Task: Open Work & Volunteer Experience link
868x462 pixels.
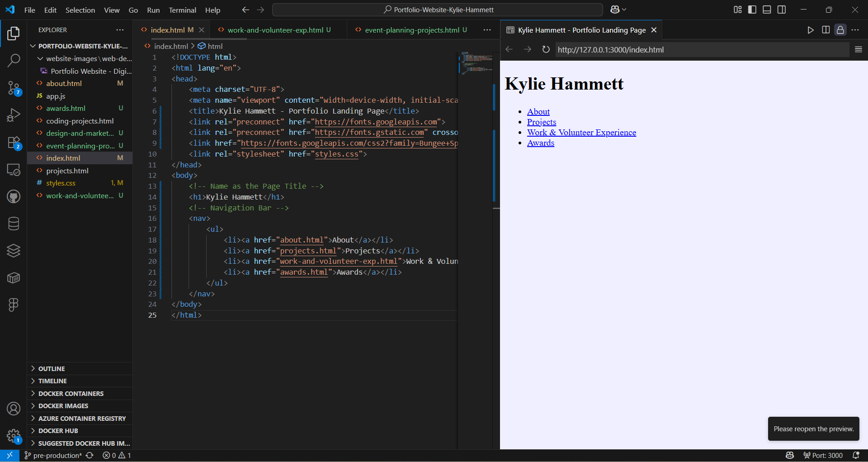Action: pos(581,133)
